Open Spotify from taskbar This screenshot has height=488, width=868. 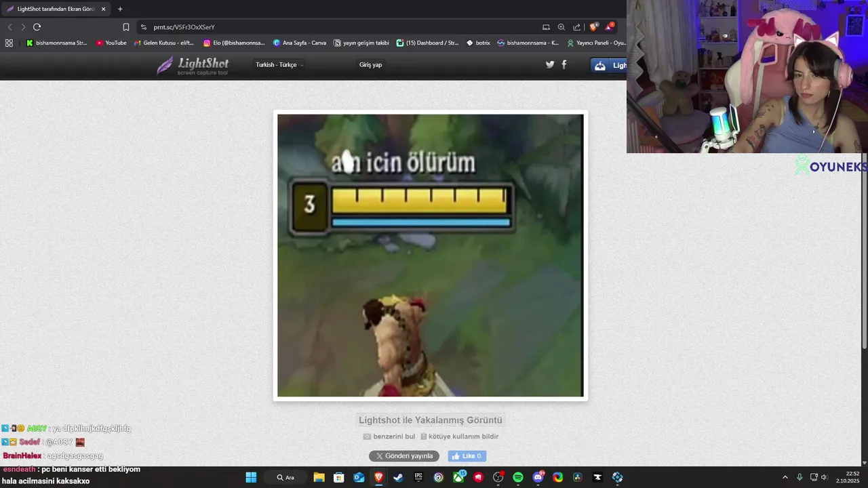(518, 477)
